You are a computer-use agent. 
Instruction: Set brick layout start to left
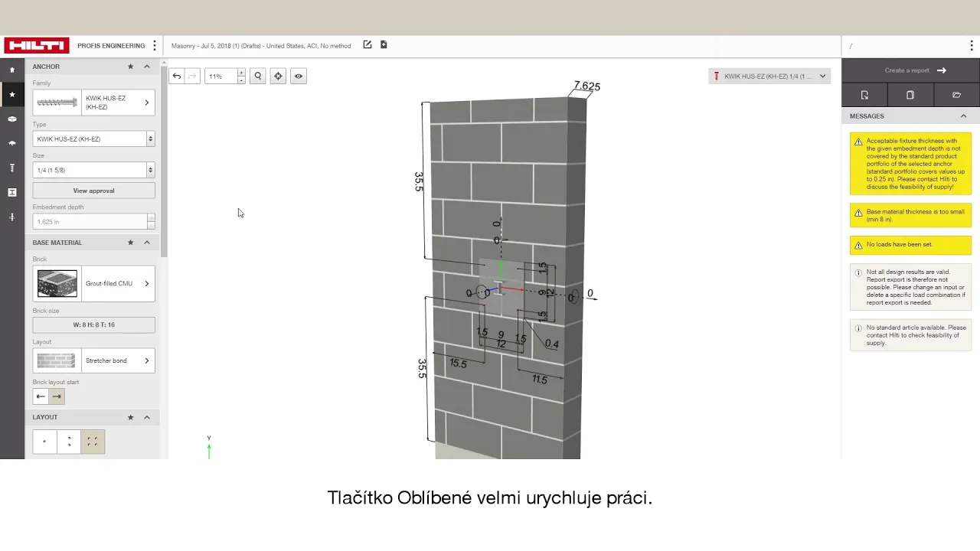tap(41, 396)
